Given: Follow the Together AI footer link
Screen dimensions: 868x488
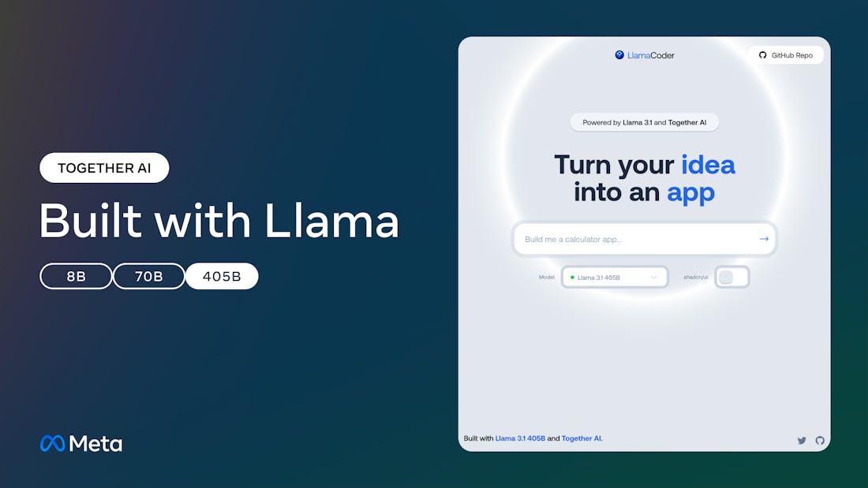Looking at the screenshot, I should pos(582,438).
